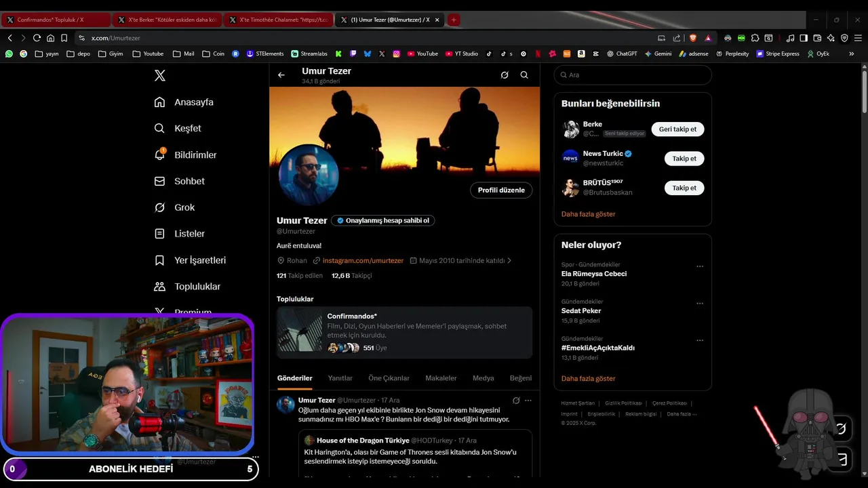
Task: Open more options for Sedat Peker trend
Action: click(x=700, y=304)
